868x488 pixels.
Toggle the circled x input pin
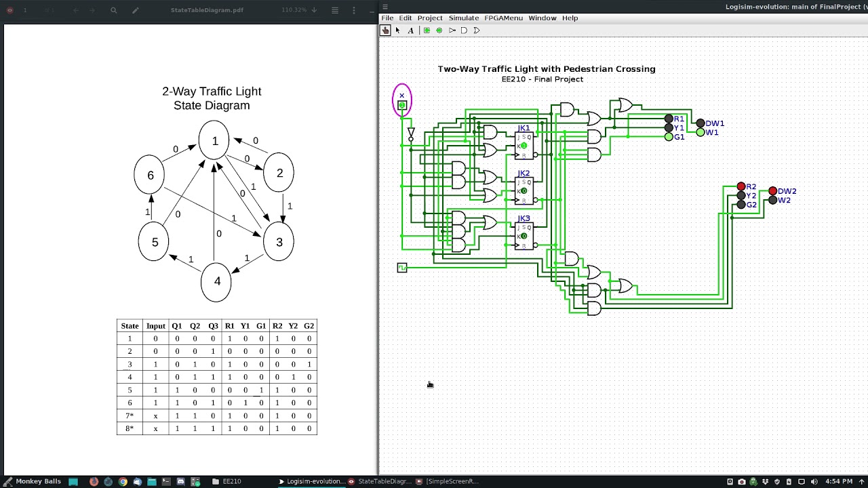(x=402, y=105)
